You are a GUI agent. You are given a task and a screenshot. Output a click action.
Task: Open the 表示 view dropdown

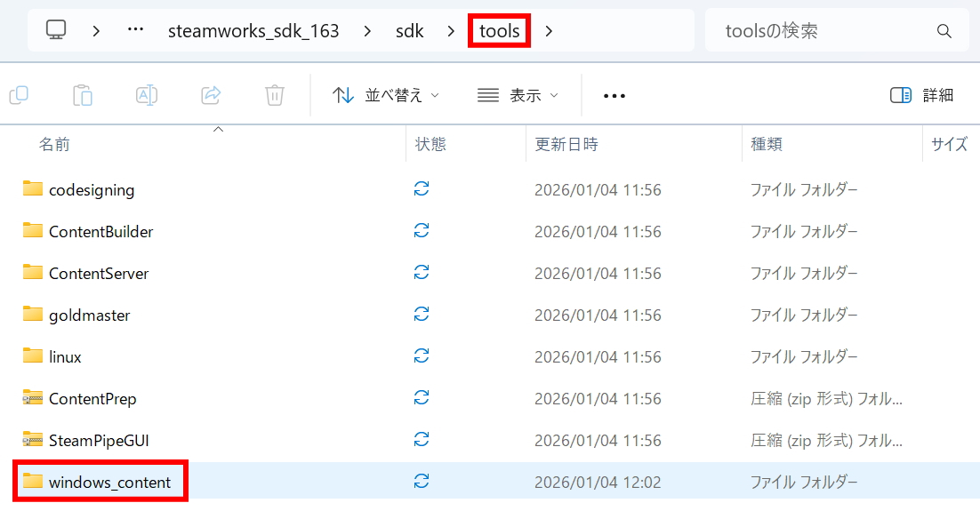coord(518,95)
